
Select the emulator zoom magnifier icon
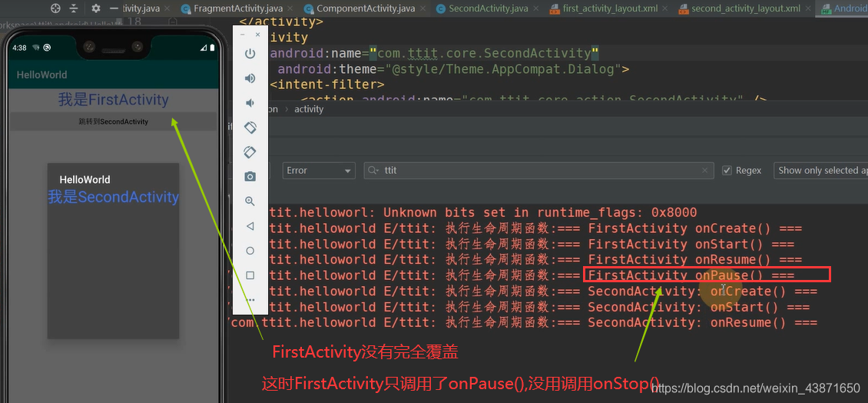[250, 201]
